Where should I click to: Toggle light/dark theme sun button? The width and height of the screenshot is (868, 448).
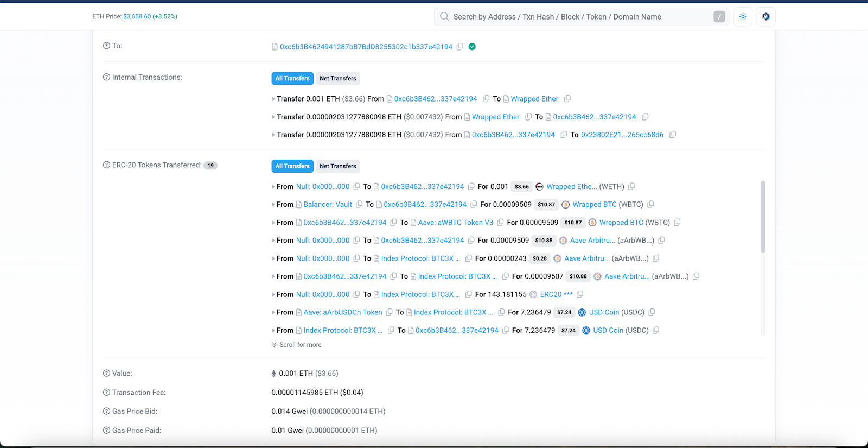[x=743, y=17]
